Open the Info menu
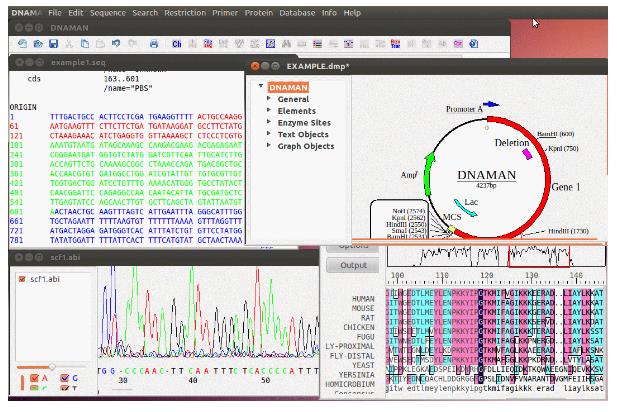 [x=329, y=13]
